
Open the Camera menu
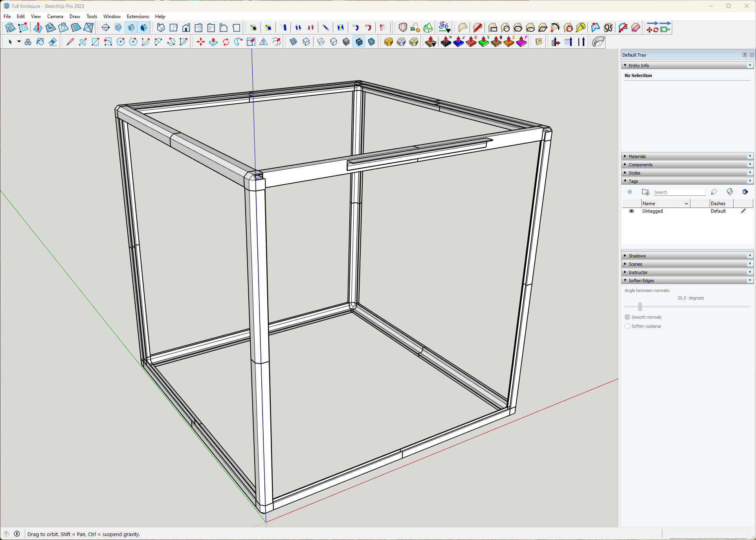[x=55, y=17]
